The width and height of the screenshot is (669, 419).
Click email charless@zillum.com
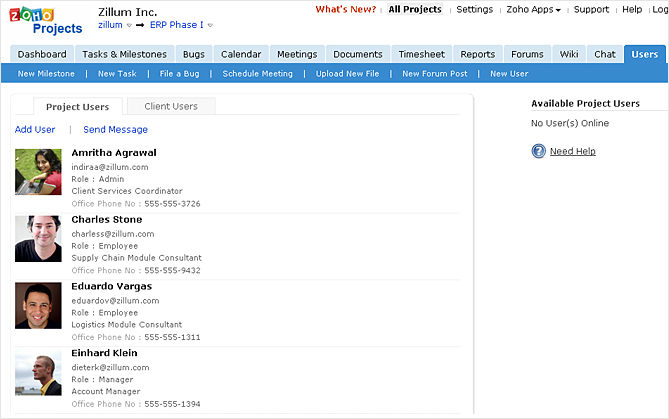click(x=113, y=234)
